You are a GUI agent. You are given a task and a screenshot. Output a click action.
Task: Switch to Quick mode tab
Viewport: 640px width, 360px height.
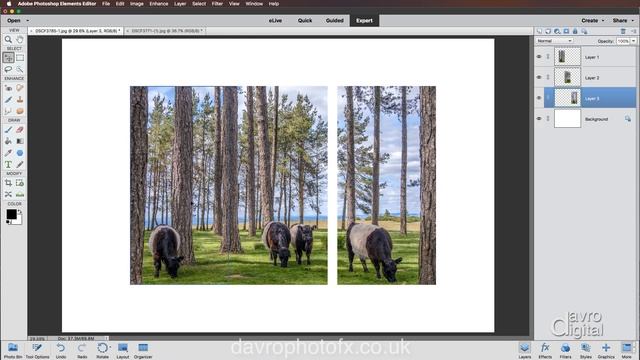[305, 20]
